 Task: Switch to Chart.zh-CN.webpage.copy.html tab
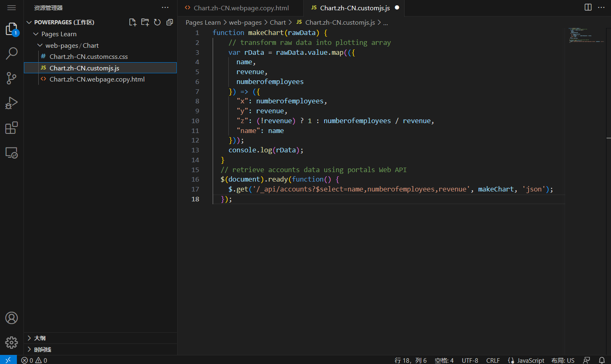click(241, 8)
